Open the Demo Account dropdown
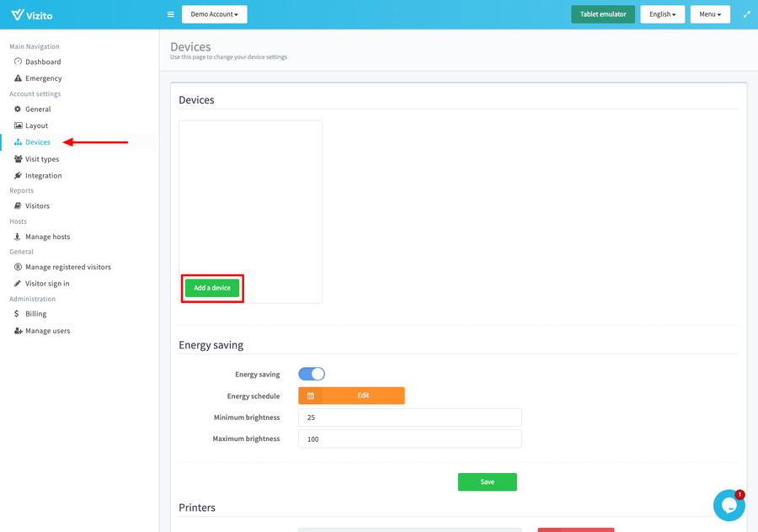The image size is (758, 532). pos(214,14)
